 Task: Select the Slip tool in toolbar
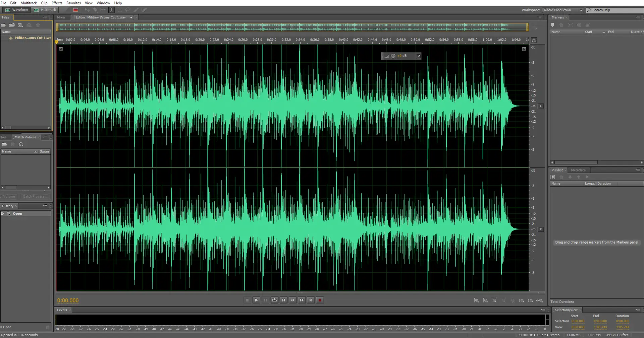click(x=103, y=10)
